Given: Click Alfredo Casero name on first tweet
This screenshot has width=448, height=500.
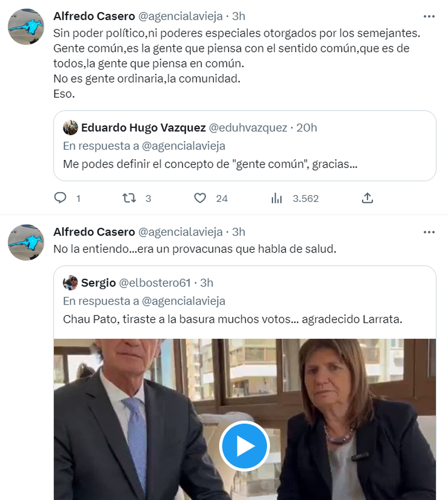Looking at the screenshot, I should point(94,16).
